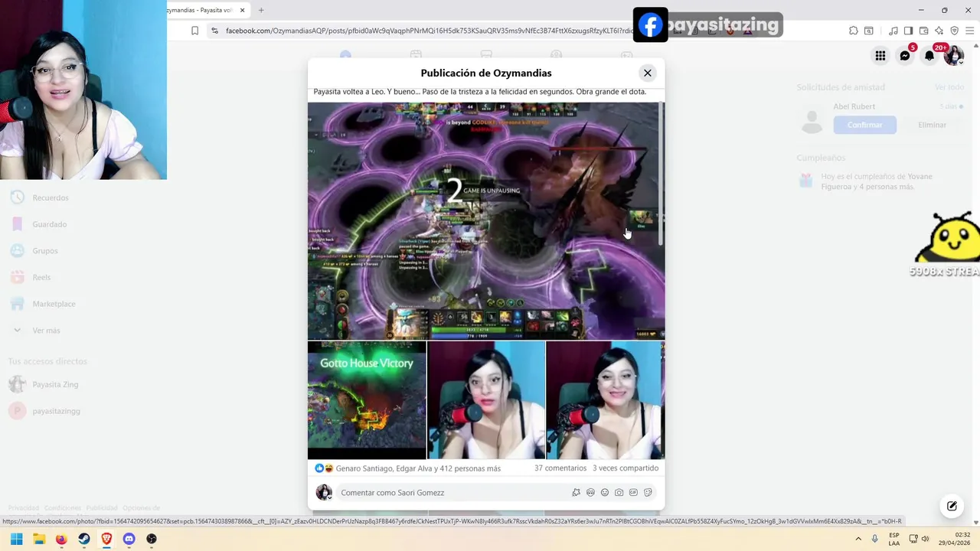Open the Leo AI sparkle icon
This screenshot has width=980, height=551.
point(939,31)
